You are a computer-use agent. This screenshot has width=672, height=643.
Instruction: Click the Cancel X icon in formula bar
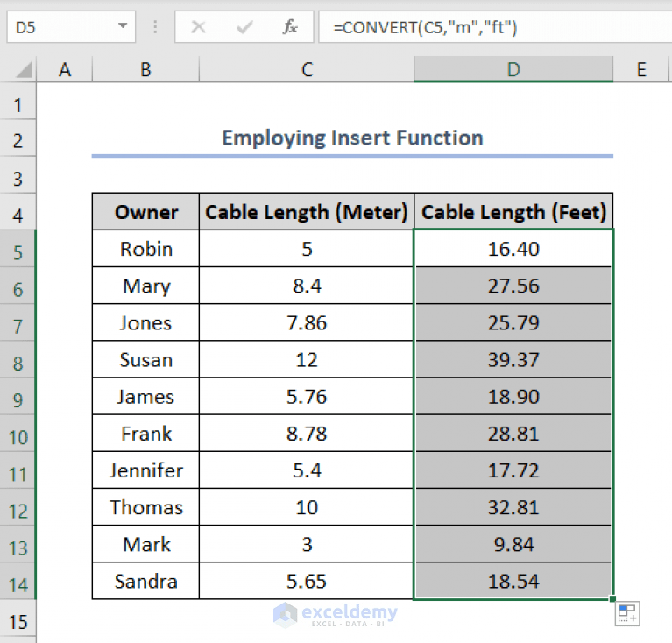tap(198, 27)
